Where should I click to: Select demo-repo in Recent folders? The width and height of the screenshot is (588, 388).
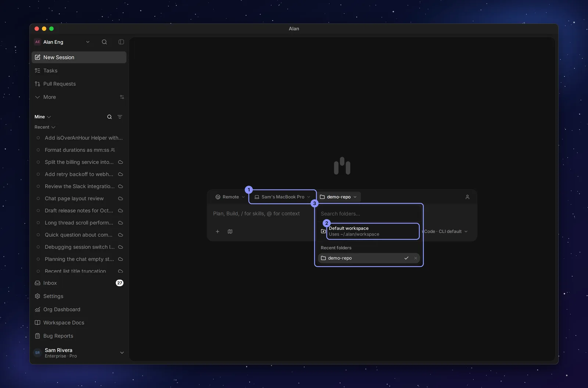pyautogui.click(x=369, y=258)
